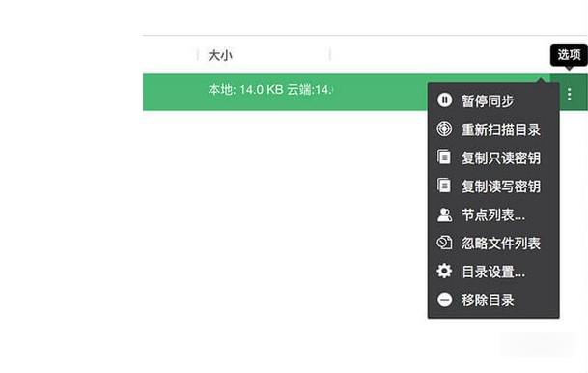The image size is (588, 373).
Task: Select 暂停同步 menu entry
Action: tap(488, 100)
